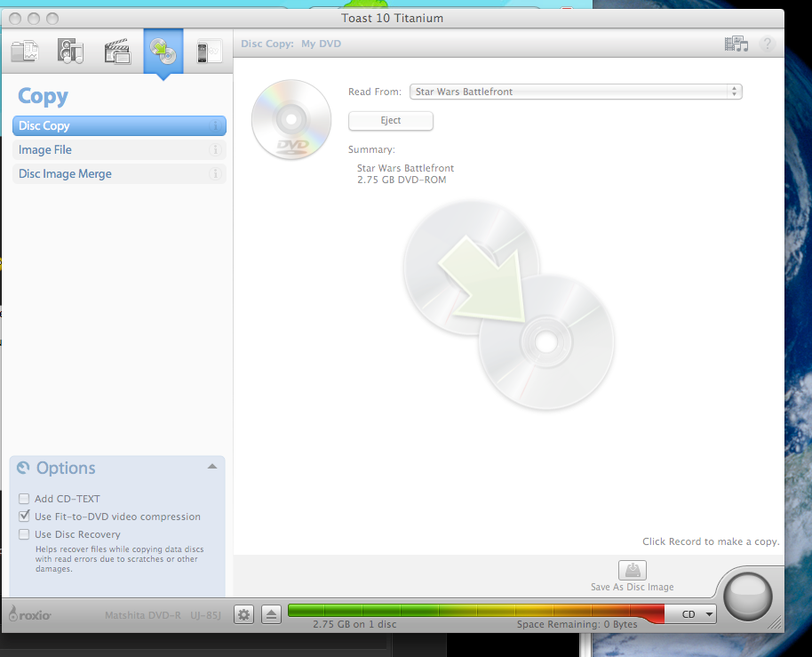Click the Options section icon
The width and height of the screenshot is (812, 657).
[23, 468]
